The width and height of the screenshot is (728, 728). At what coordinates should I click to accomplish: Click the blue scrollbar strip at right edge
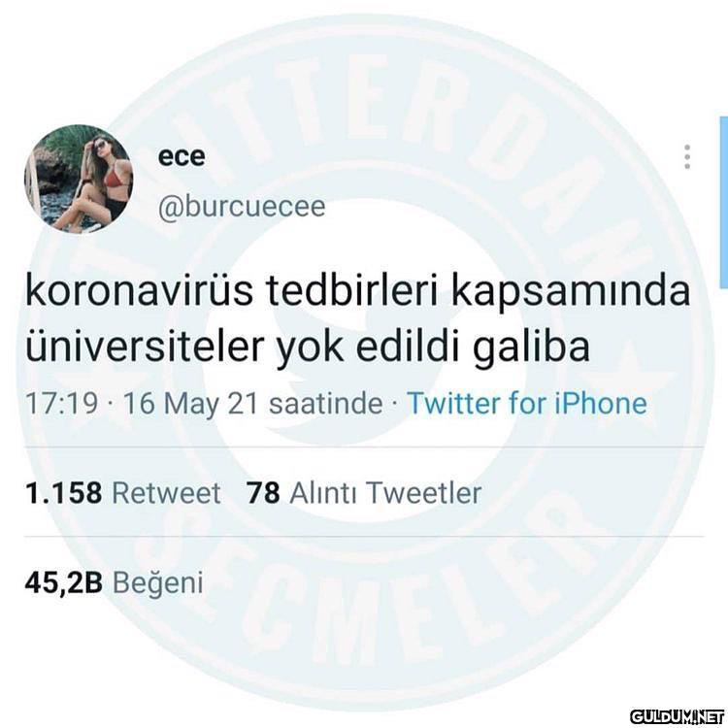click(x=724, y=203)
